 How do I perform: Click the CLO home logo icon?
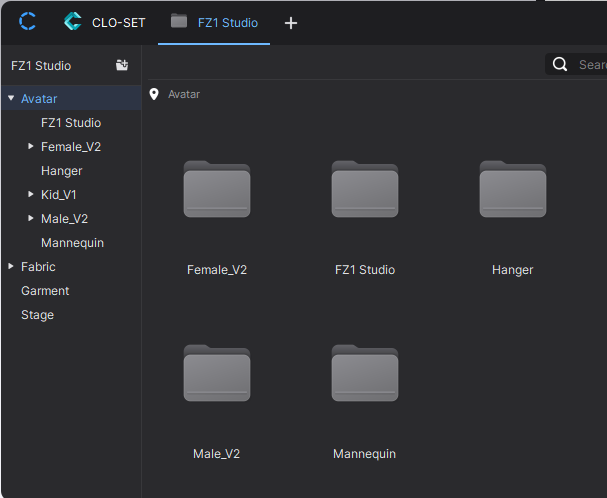[x=27, y=22]
